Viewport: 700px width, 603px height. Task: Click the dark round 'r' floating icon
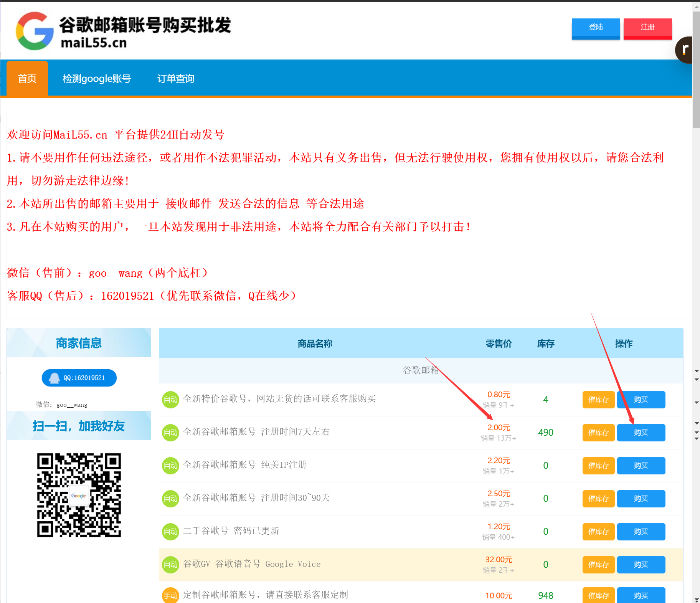(684, 50)
